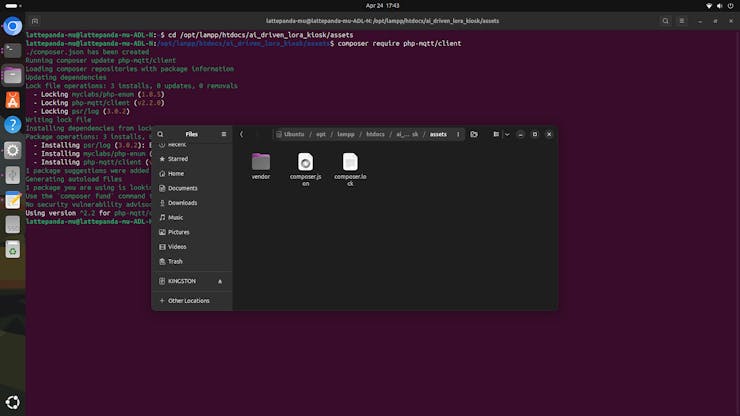Open the USB drive icon in dock

(x=13, y=175)
